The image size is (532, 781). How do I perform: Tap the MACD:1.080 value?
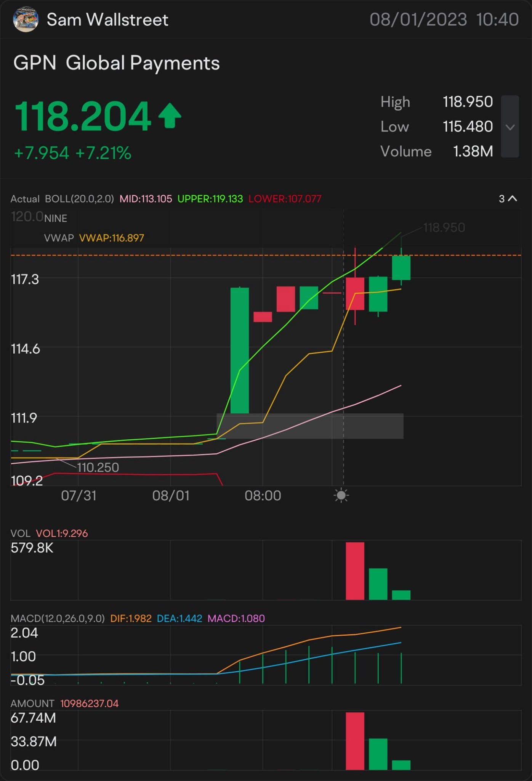[x=236, y=618]
